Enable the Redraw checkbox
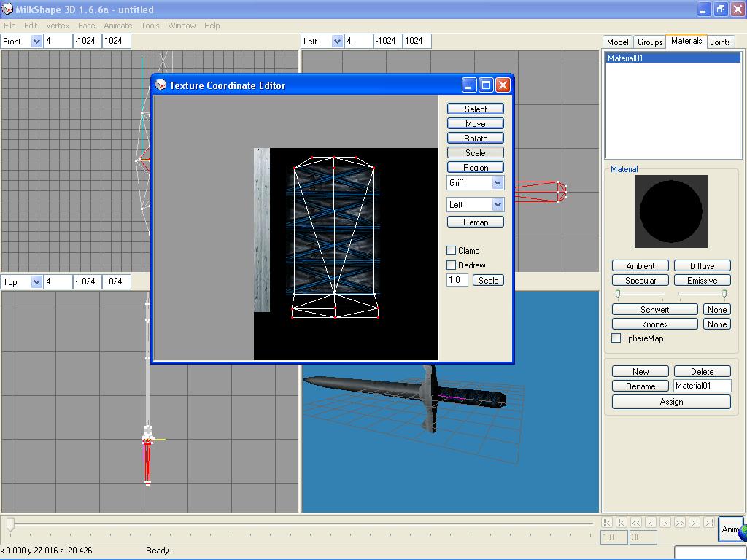 pos(451,265)
